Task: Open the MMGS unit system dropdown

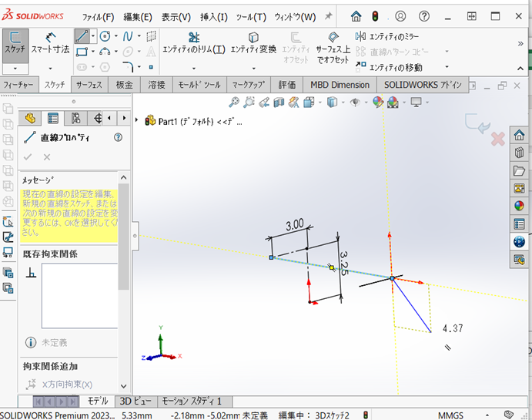Action: (450, 415)
